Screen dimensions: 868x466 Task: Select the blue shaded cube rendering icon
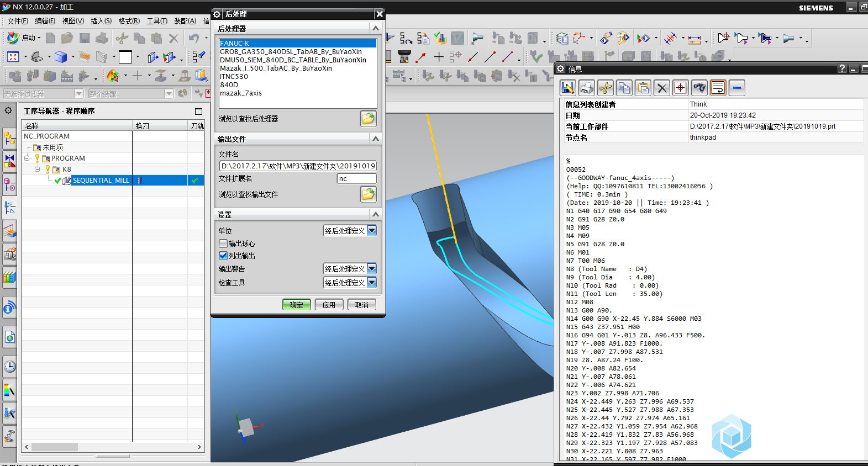(x=61, y=57)
